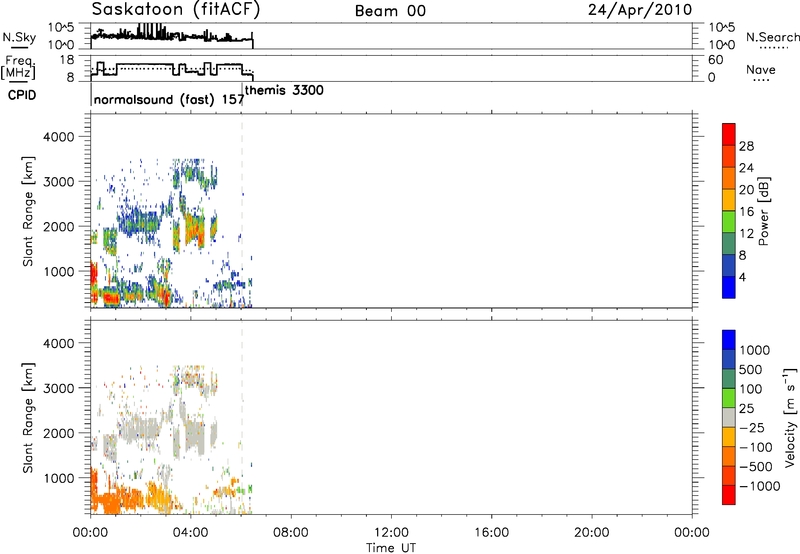Click '28' on the power scale
Image resolution: width=800 pixels, height=554 pixels.
(x=746, y=146)
